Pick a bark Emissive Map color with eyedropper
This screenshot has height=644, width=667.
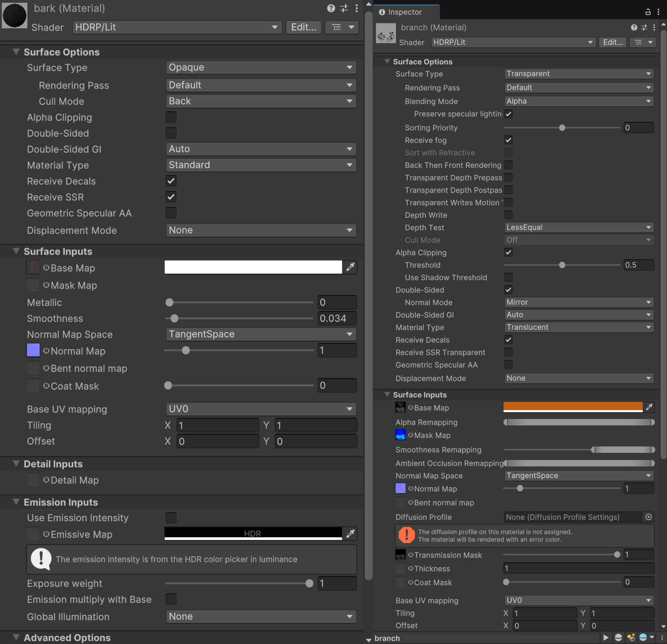coord(351,533)
